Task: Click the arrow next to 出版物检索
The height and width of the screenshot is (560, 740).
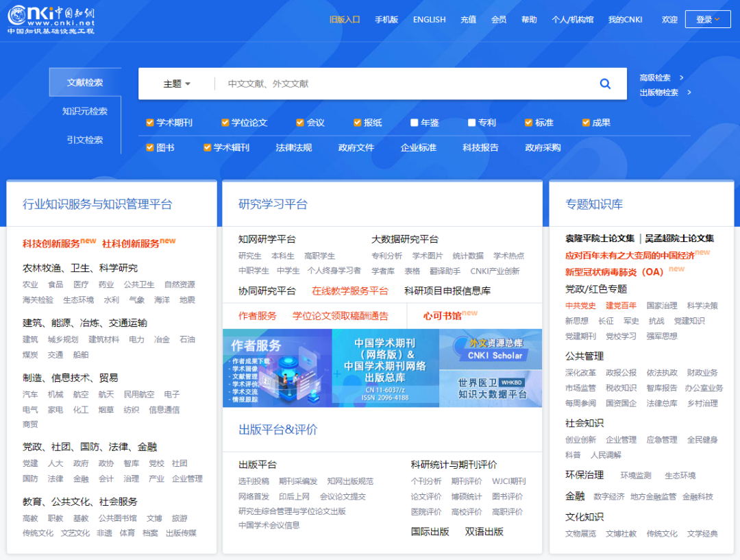Action: pos(689,93)
